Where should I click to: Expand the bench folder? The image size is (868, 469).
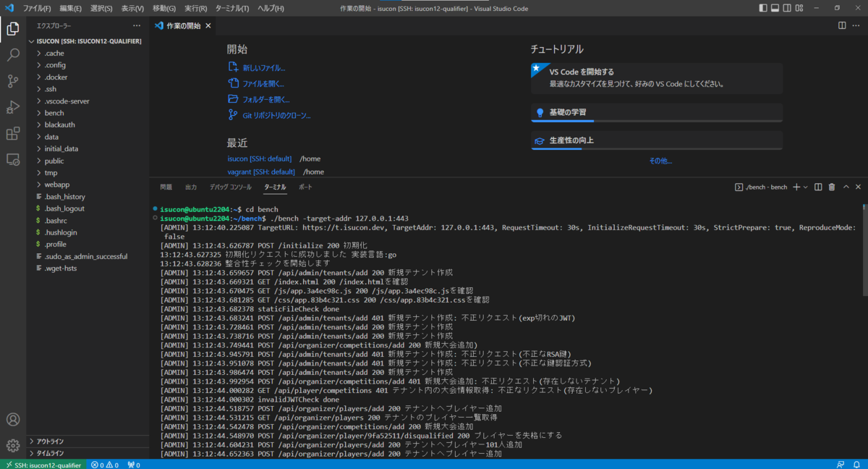(x=88, y=113)
